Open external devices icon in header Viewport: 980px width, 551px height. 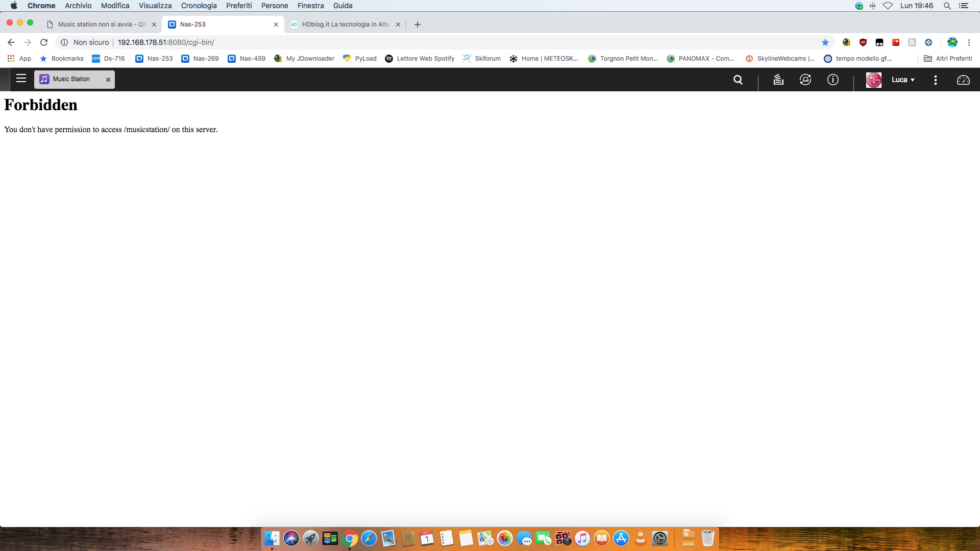pos(805,80)
